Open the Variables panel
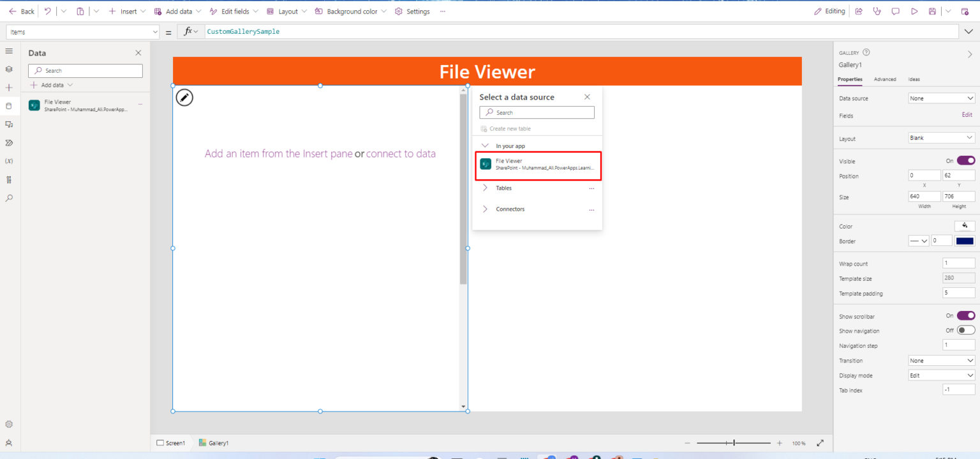 coord(9,160)
